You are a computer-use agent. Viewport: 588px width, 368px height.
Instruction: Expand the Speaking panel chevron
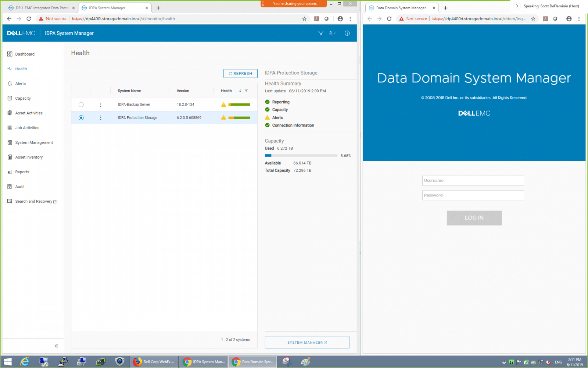tap(517, 6)
